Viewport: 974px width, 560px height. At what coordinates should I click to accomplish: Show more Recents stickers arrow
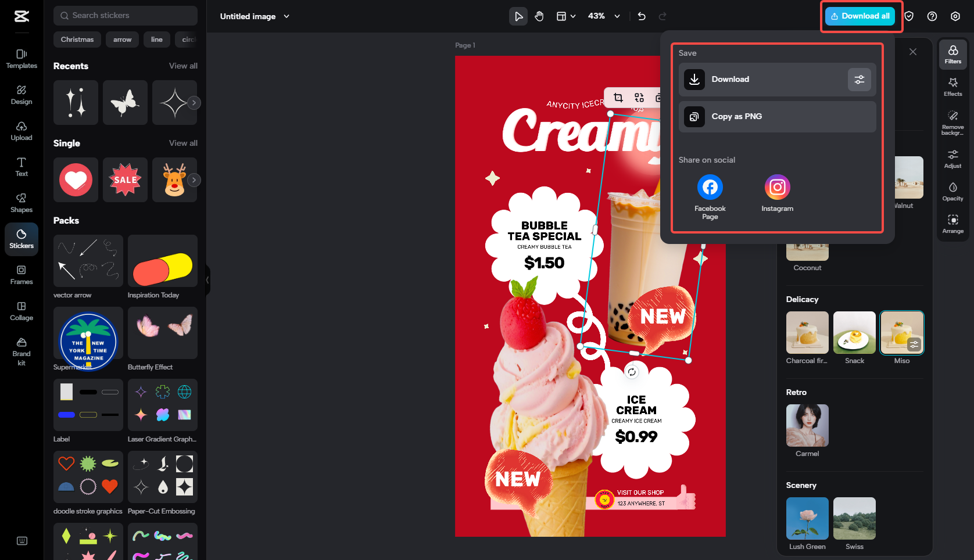pos(194,103)
